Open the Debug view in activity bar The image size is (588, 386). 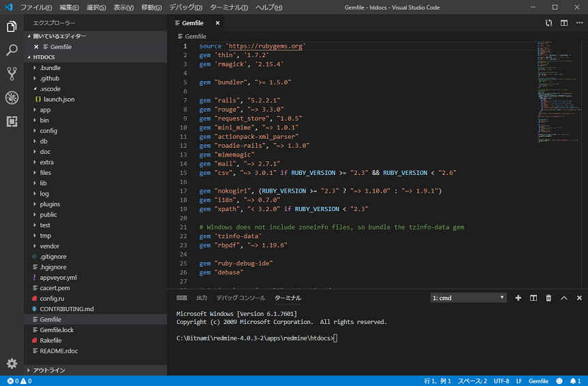[12, 97]
